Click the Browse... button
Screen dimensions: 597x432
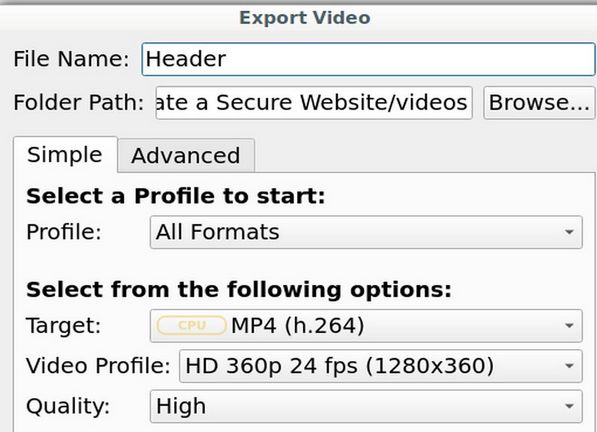pos(539,103)
